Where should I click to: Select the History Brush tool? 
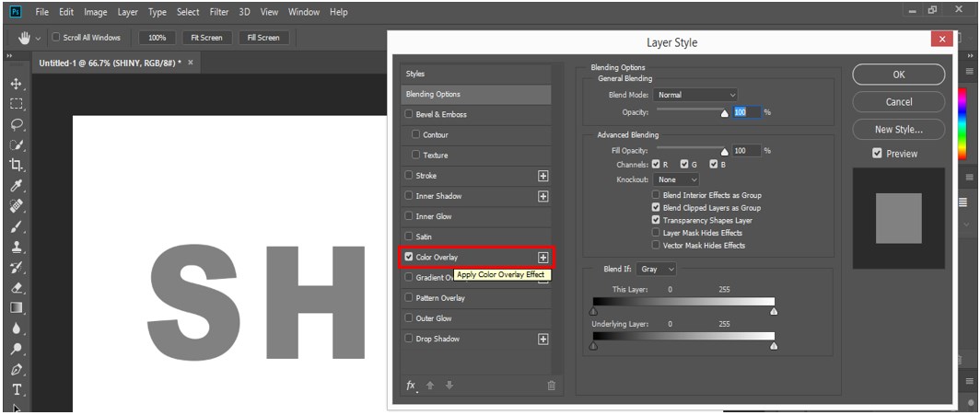(x=17, y=268)
